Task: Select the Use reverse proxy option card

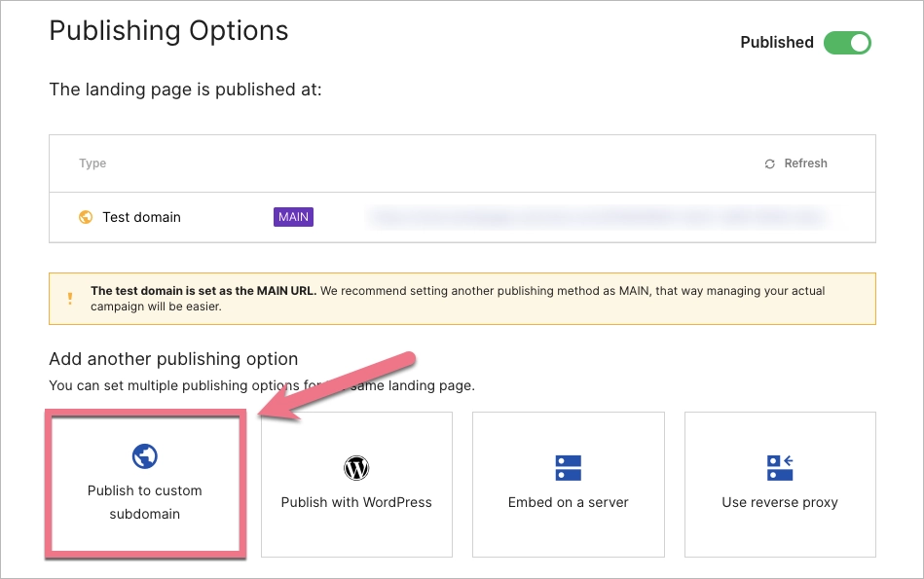Action: click(779, 484)
